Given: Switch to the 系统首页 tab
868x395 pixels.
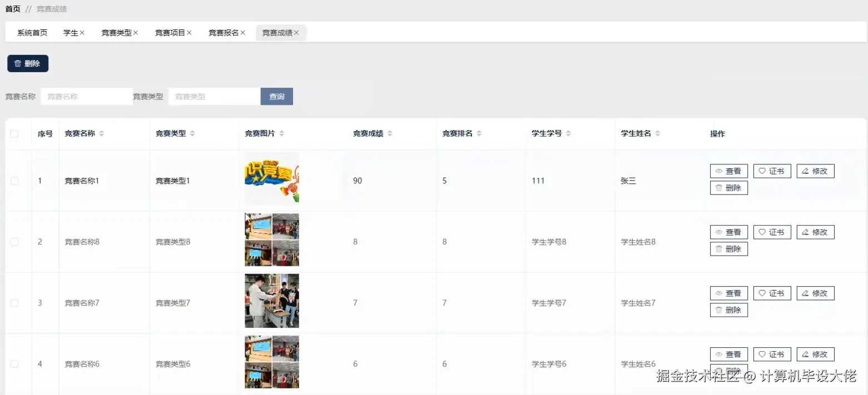Looking at the screenshot, I should point(32,33).
